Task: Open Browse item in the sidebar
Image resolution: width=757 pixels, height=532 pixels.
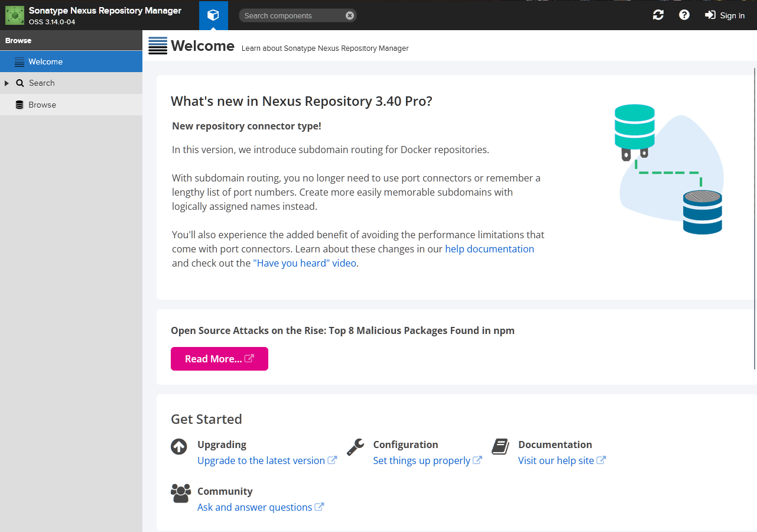Action: [x=42, y=105]
